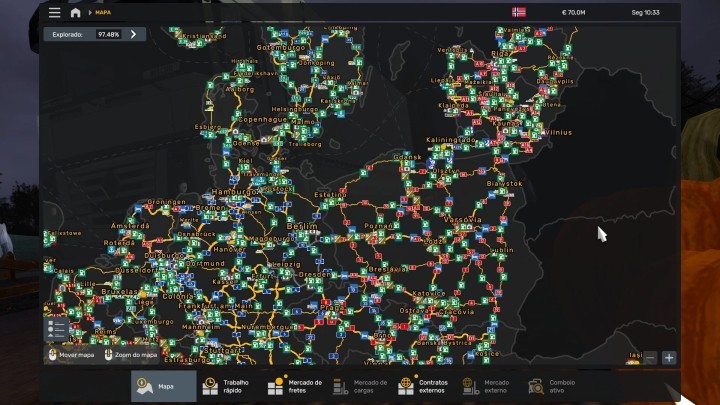This screenshot has height=405, width=720.
Task: Click the Rostock city label
Action: click(x=277, y=189)
